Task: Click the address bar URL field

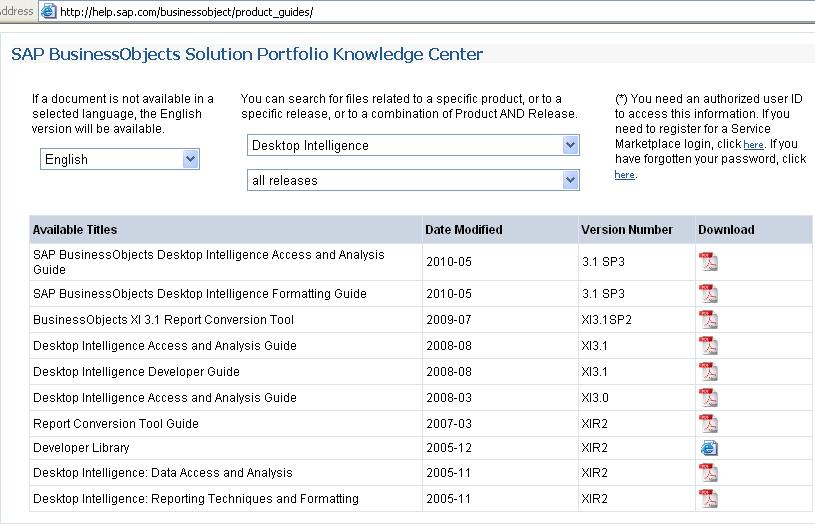Action: pos(426,11)
